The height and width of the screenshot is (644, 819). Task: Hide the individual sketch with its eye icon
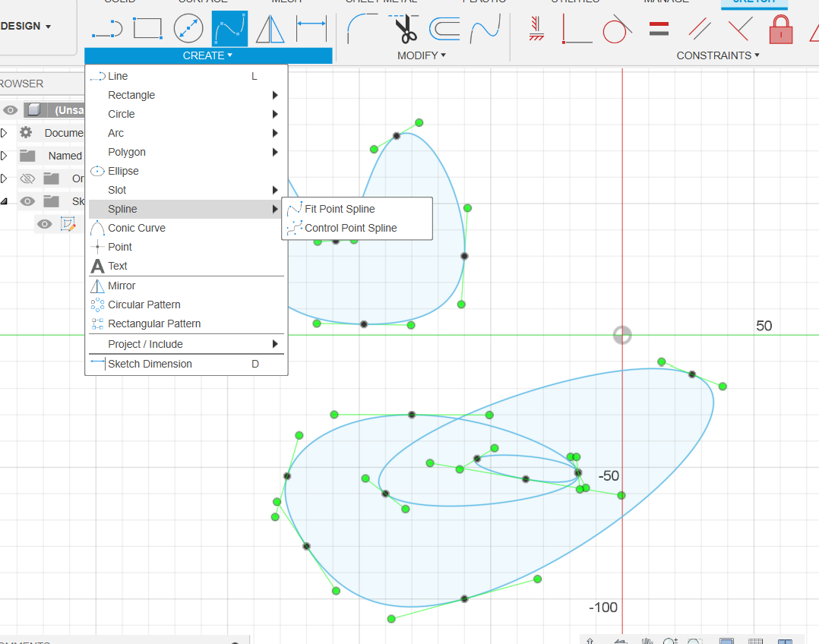coord(44,224)
